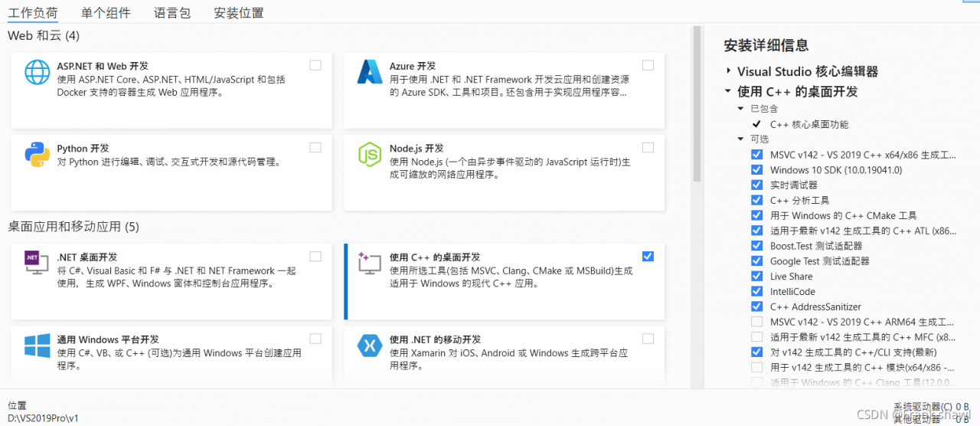Image resolution: width=980 pixels, height=426 pixels.
Task: Click the C++ desktop development icon
Action: (x=370, y=264)
